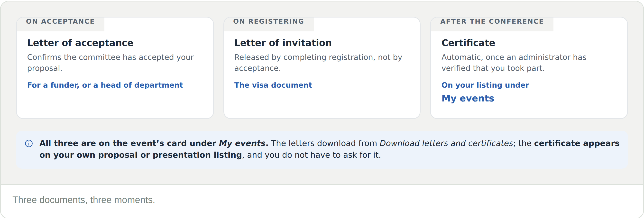Click the 'Released by completing registration' description

click(318, 63)
